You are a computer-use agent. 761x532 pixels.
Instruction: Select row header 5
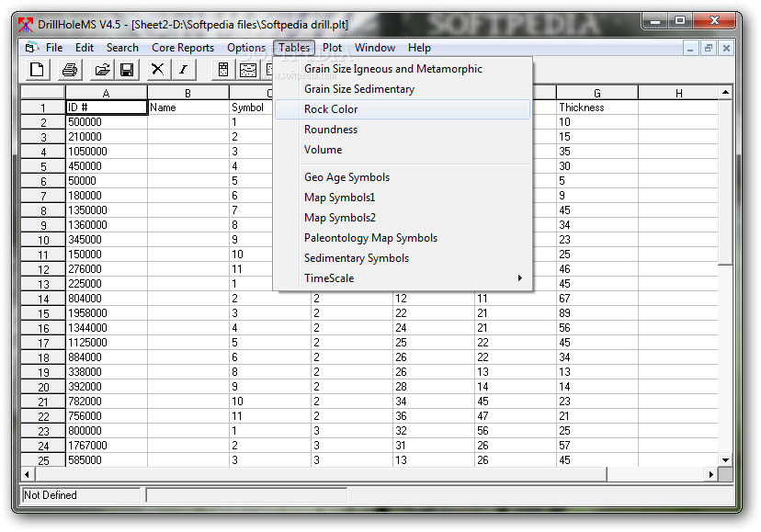[43, 166]
